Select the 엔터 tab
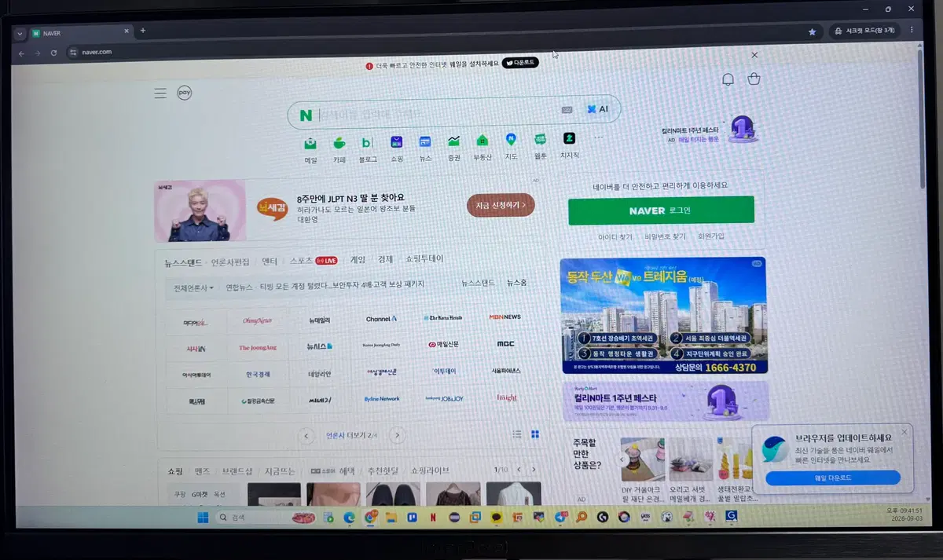Image resolution: width=943 pixels, height=560 pixels. click(x=270, y=261)
